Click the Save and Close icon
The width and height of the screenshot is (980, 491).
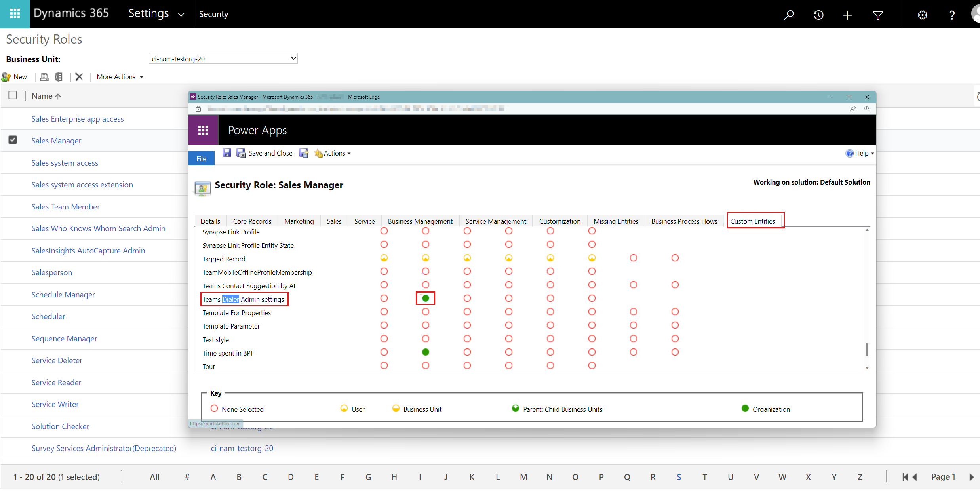241,153
